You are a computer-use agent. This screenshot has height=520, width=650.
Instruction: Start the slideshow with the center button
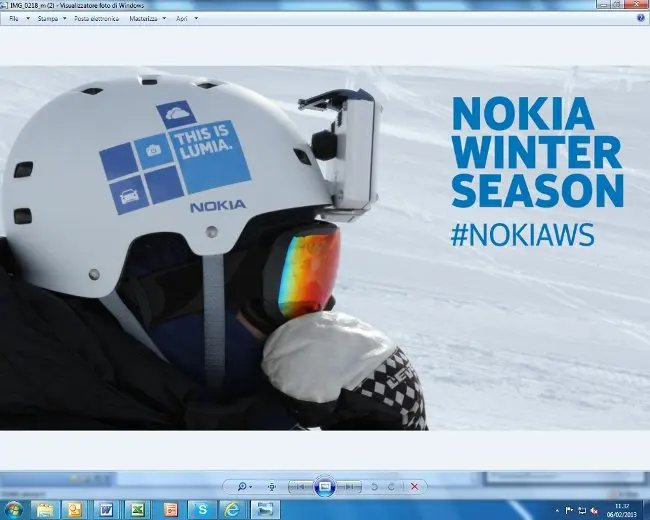point(325,486)
